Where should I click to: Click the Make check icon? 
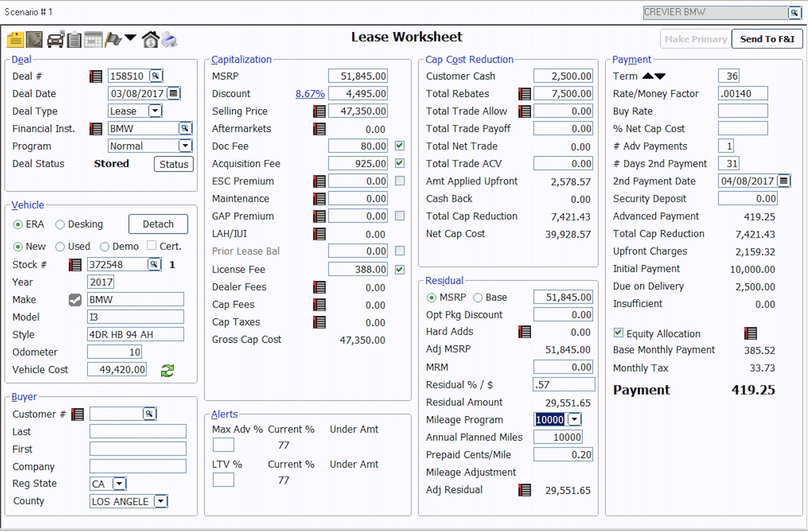pos(75,300)
